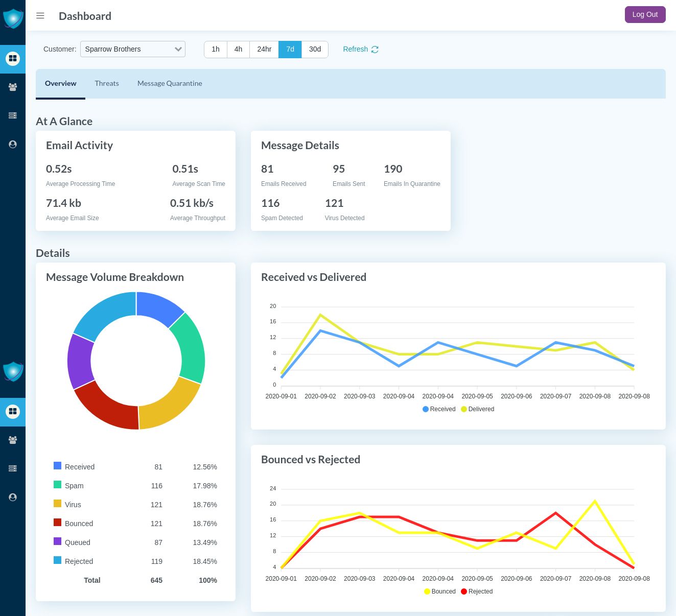Click the Log Out button

[645, 14]
